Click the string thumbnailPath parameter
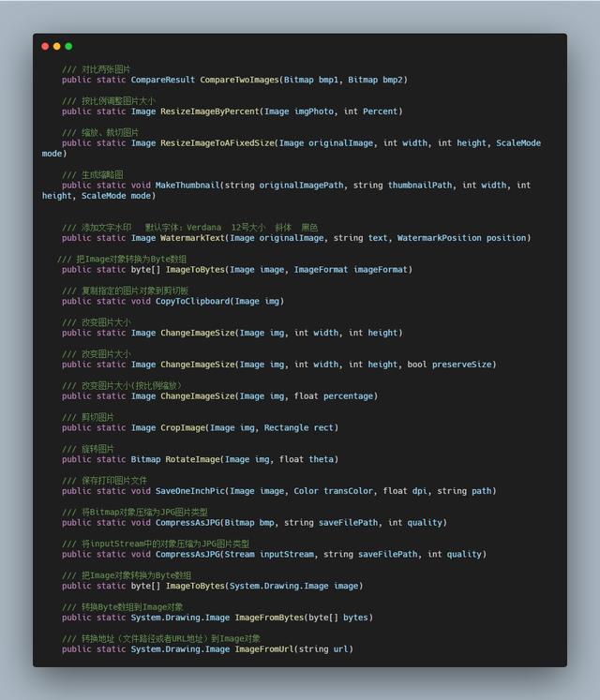Viewport: 600px width, 700px height. [402, 186]
